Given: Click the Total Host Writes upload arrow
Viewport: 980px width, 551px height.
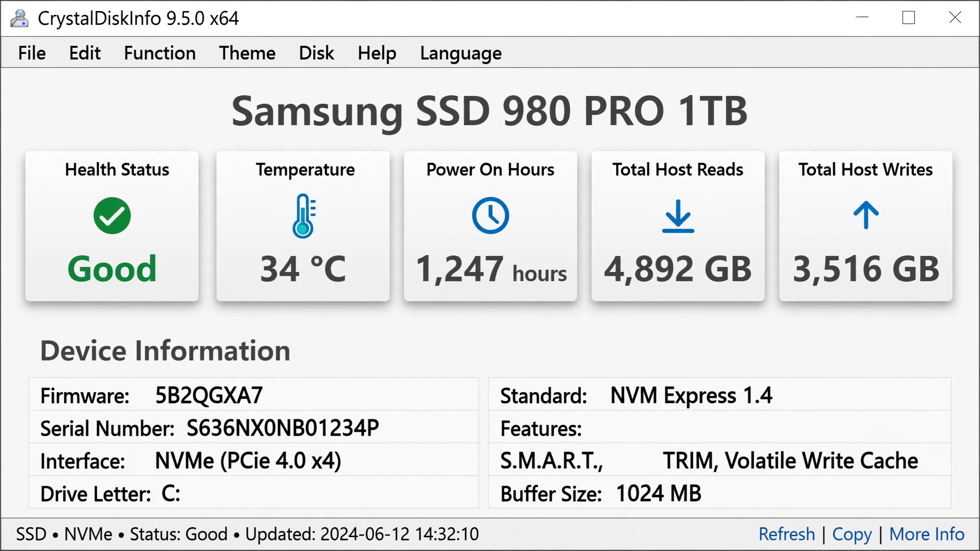Looking at the screenshot, I should [x=866, y=215].
